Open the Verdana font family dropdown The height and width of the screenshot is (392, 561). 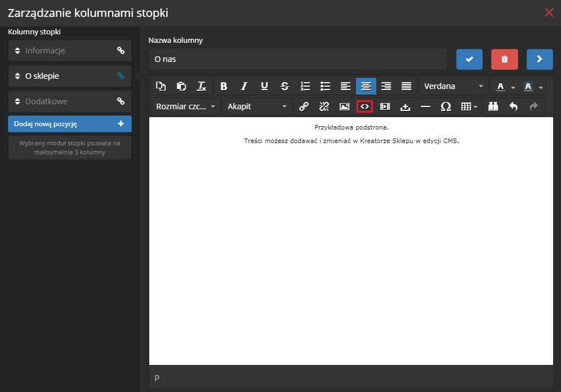tap(453, 86)
